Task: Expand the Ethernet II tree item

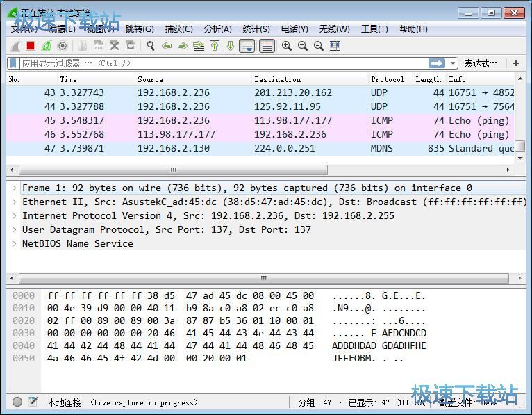Action: [14, 202]
